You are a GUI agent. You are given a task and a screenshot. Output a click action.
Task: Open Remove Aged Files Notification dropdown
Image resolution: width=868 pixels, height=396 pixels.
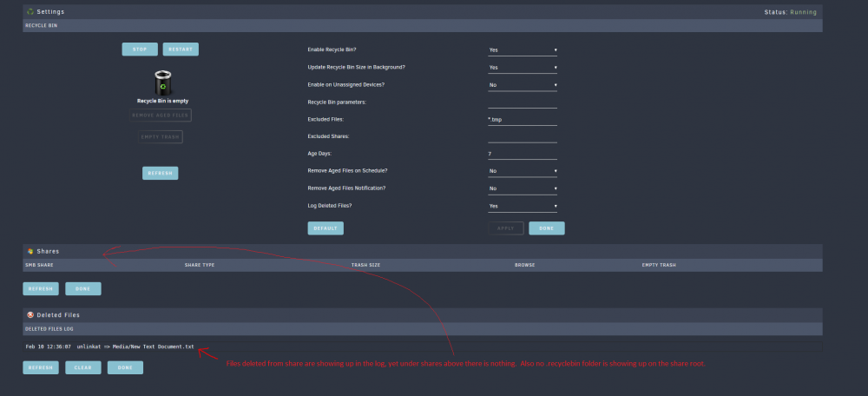pyautogui.click(x=523, y=188)
